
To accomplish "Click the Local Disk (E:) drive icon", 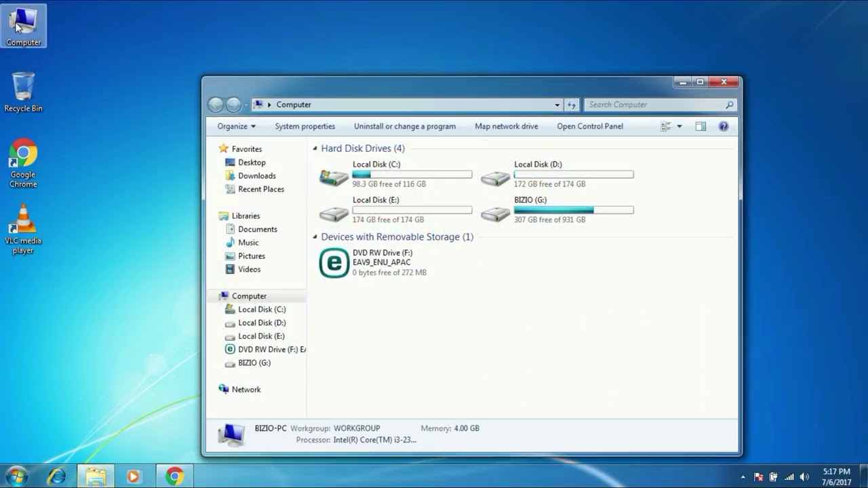I will [334, 213].
